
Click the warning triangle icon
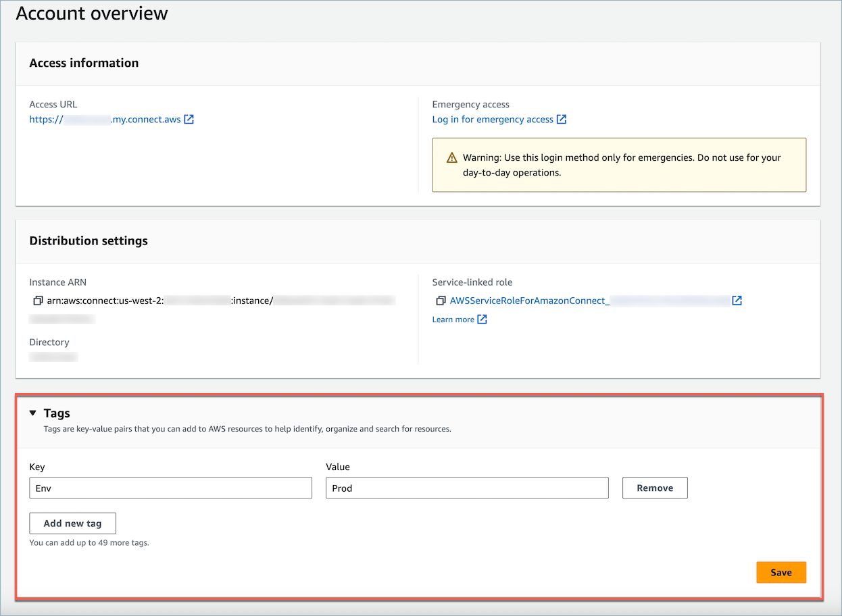click(x=452, y=158)
